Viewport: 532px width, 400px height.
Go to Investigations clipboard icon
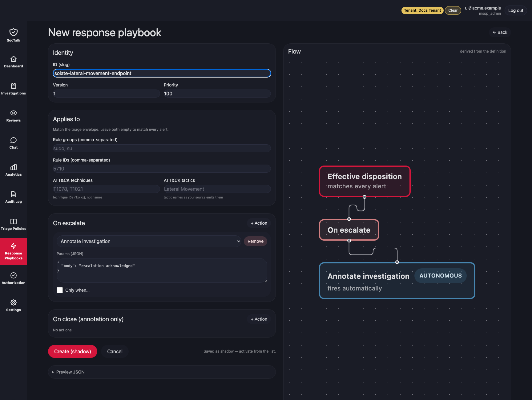tap(14, 86)
